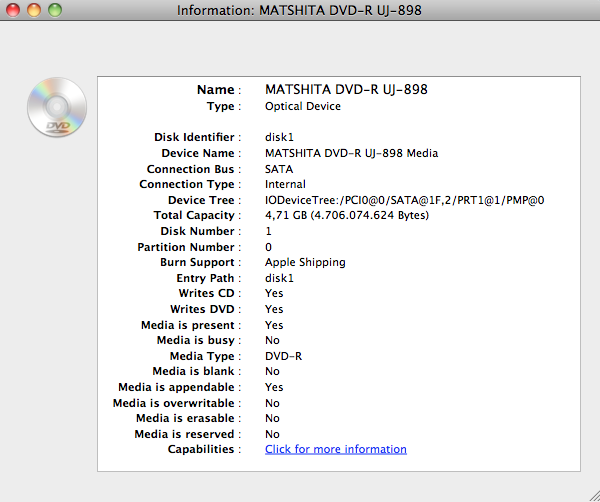This screenshot has height=502, width=600.
Task: Click the 'Media is present :' label
Action: [x=191, y=325]
